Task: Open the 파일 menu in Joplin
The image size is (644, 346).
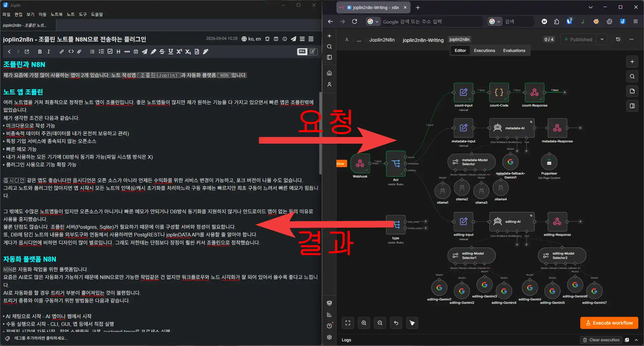Action: coord(6,14)
